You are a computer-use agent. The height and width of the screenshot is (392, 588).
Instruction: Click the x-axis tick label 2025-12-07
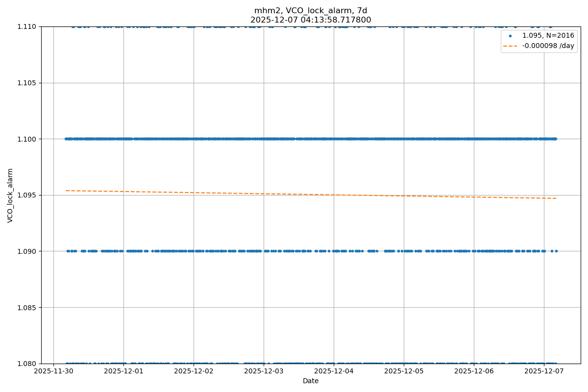(x=544, y=371)
